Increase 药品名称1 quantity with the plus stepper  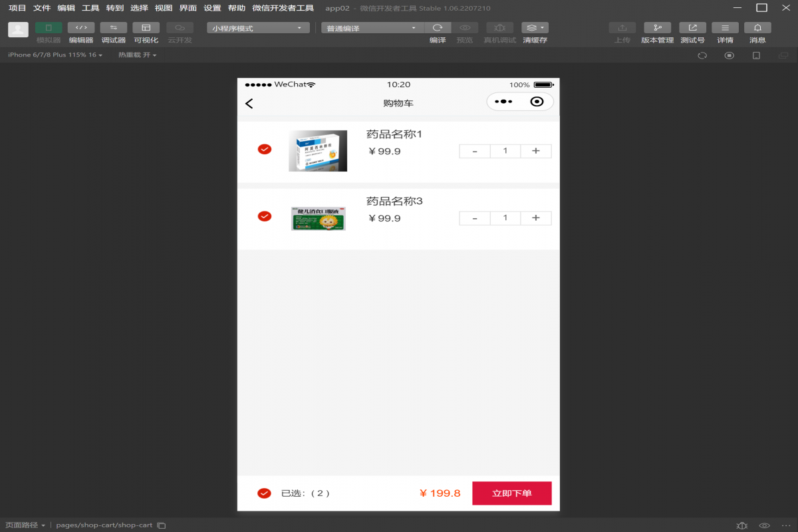[x=535, y=151]
